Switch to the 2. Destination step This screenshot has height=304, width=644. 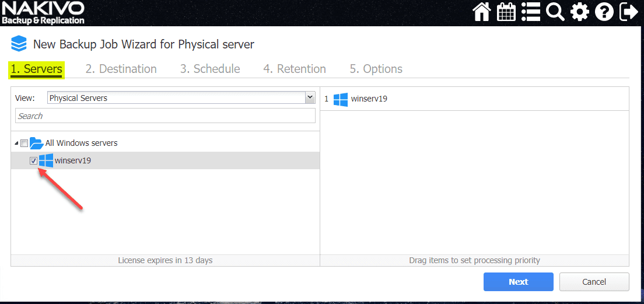click(121, 69)
